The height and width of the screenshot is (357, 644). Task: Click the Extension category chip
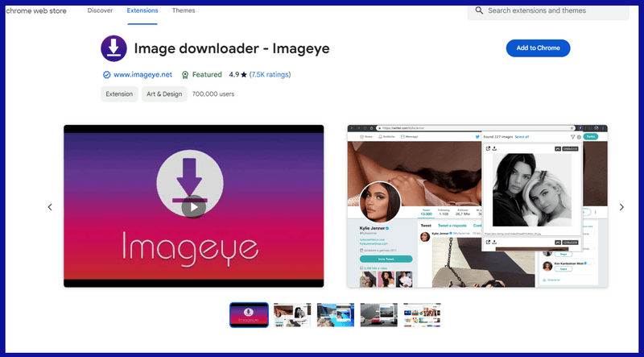118,94
